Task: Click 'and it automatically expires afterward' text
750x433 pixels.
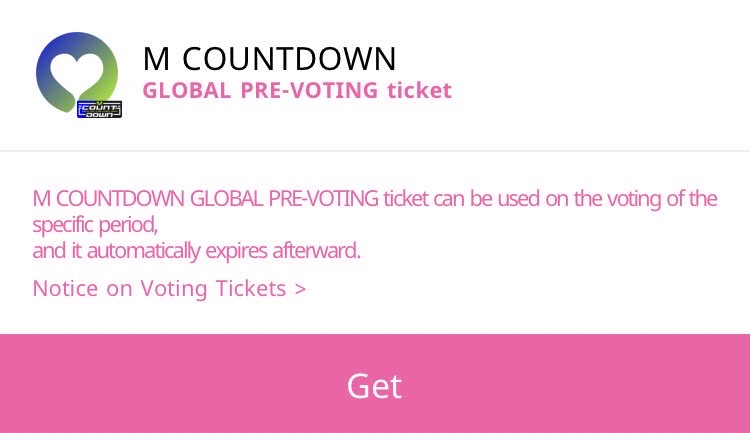Action: (196, 250)
